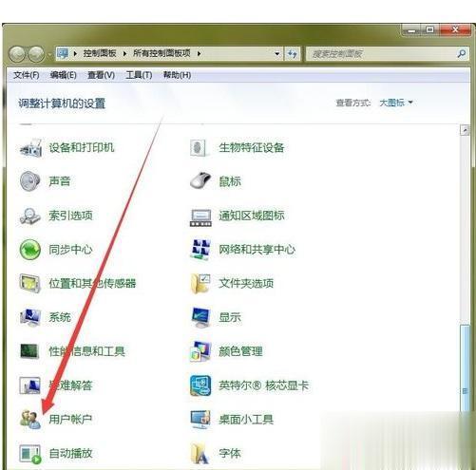Click the scrollbar up arrow
This screenshot has width=476, height=470.
coord(465,130)
